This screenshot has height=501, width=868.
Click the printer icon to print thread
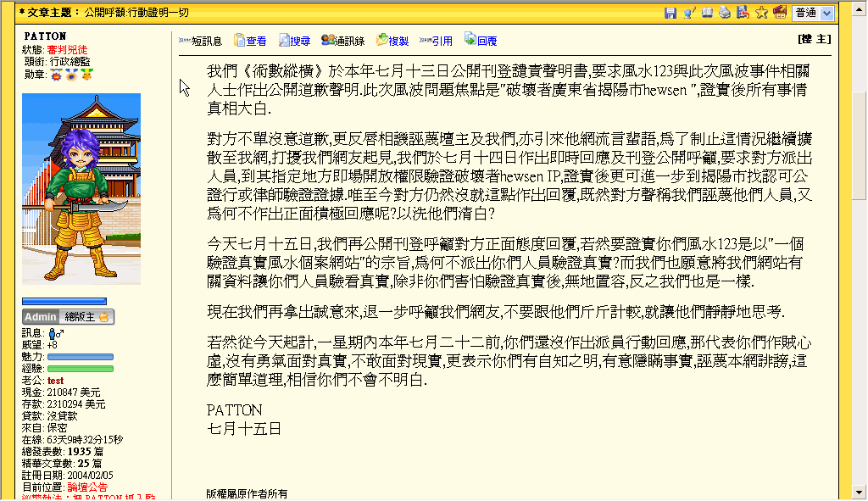coord(725,12)
